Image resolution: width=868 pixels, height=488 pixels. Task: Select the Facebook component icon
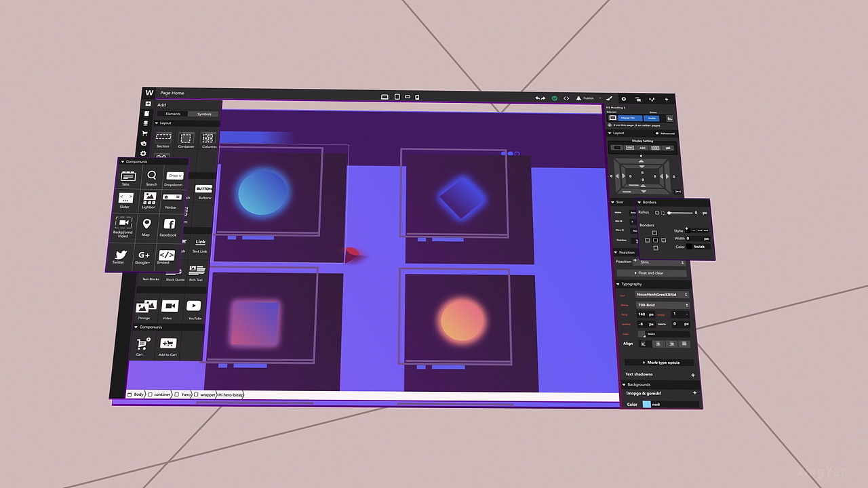click(169, 224)
